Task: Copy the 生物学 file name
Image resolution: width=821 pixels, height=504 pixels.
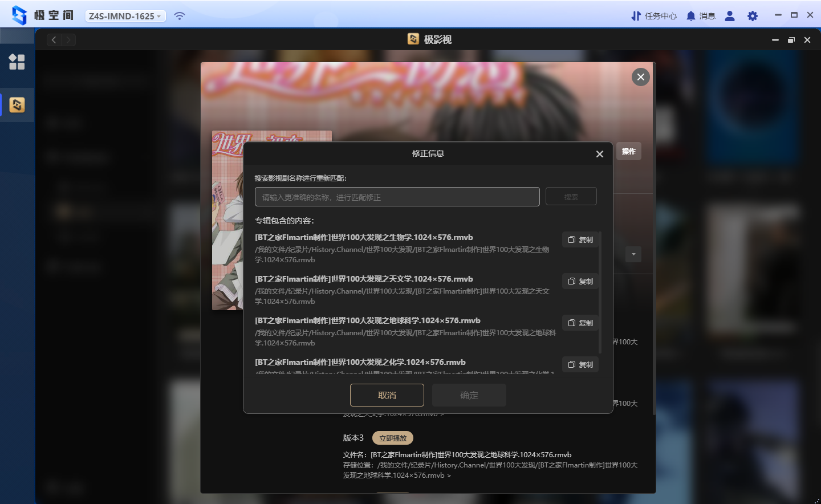Action: tap(580, 239)
